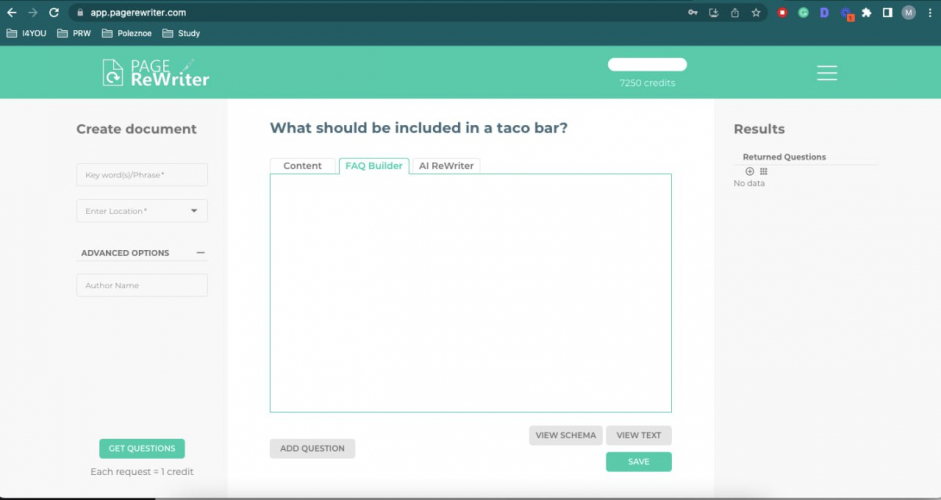Click the browser address bar URL
This screenshot has width=941, height=500.
click(x=138, y=13)
